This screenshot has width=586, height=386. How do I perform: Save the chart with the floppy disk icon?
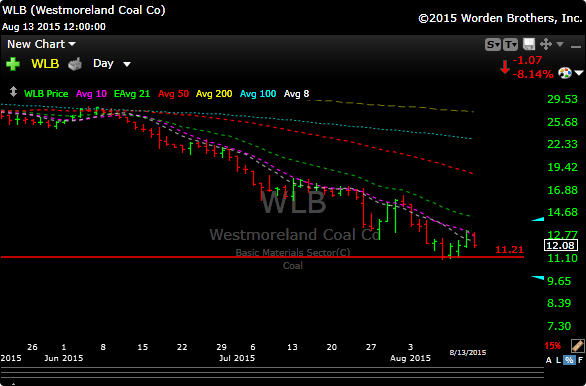(x=529, y=44)
